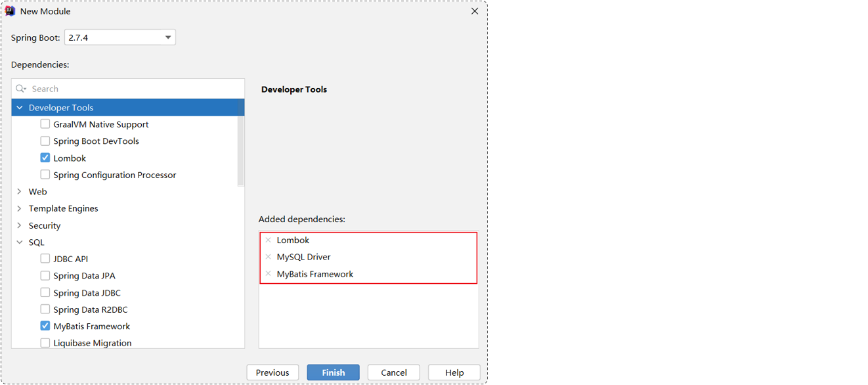Expand the Web category
Image resolution: width=868 pixels, height=385 pixels.
[x=20, y=192]
